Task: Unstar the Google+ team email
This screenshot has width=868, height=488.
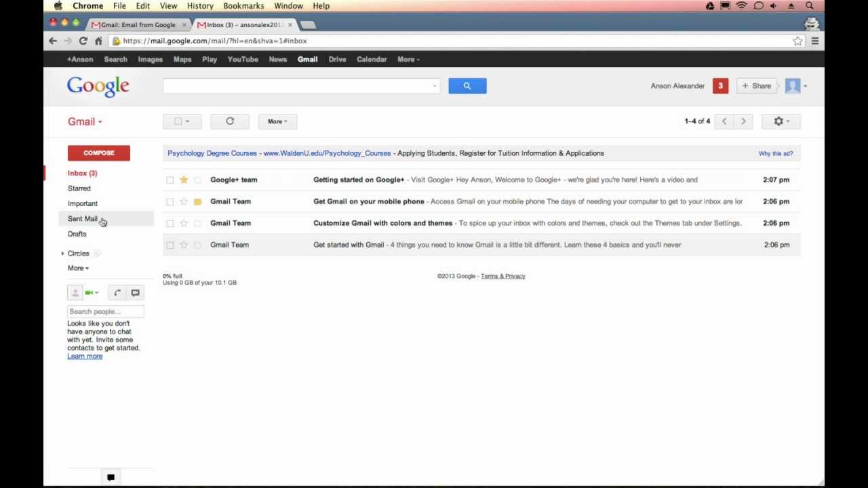Action: click(184, 180)
